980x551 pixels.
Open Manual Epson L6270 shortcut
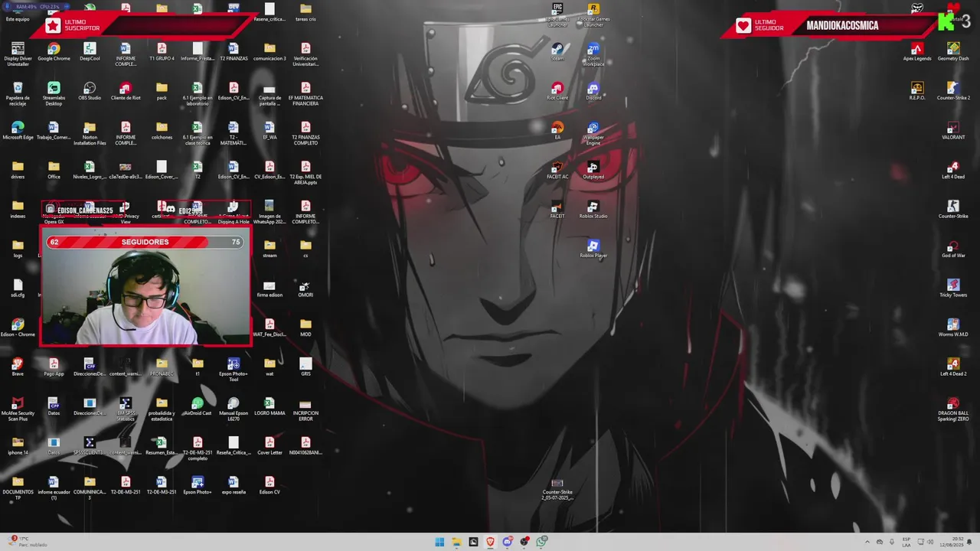pyautogui.click(x=234, y=409)
